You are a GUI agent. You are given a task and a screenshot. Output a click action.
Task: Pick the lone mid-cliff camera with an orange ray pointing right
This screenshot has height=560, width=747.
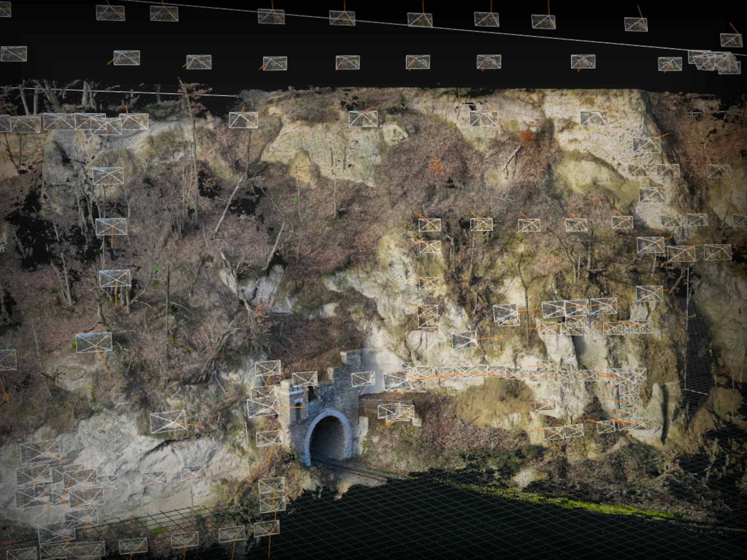(464, 340)
